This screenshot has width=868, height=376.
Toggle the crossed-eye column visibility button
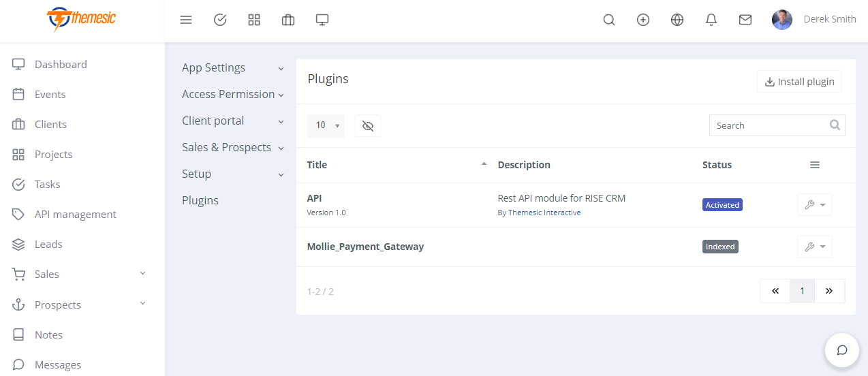point(368,125)
